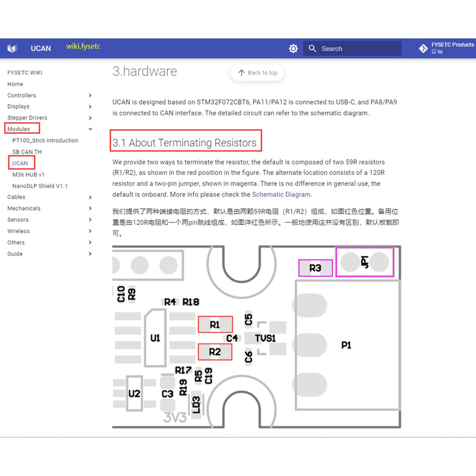
Task: Expand the Cables section chevron
Action: pos(90,198)
